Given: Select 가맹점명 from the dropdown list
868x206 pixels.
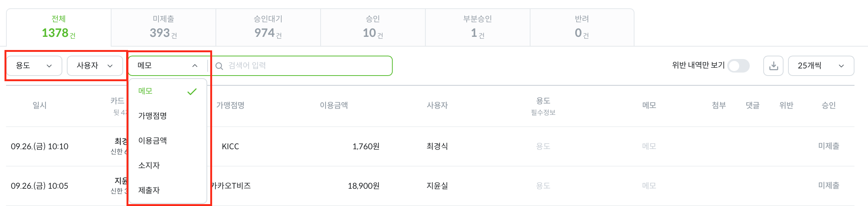Looking at the screenshot, I should 152,116.
